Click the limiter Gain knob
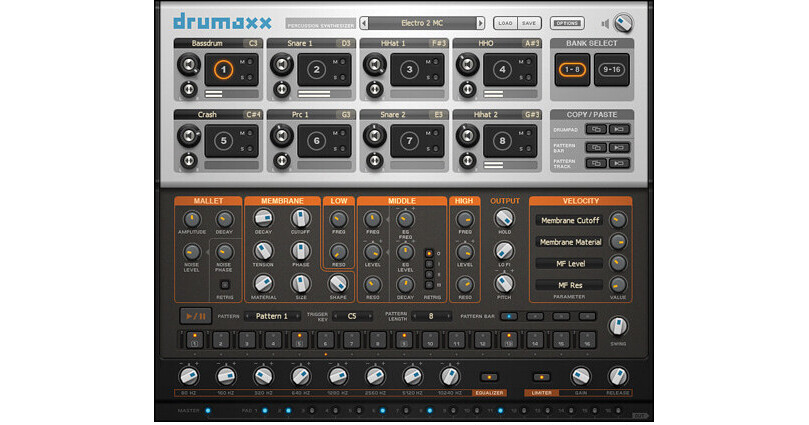The width and height of the screenshot is (809, 425). pyautogui.click(x=580, y=376)
